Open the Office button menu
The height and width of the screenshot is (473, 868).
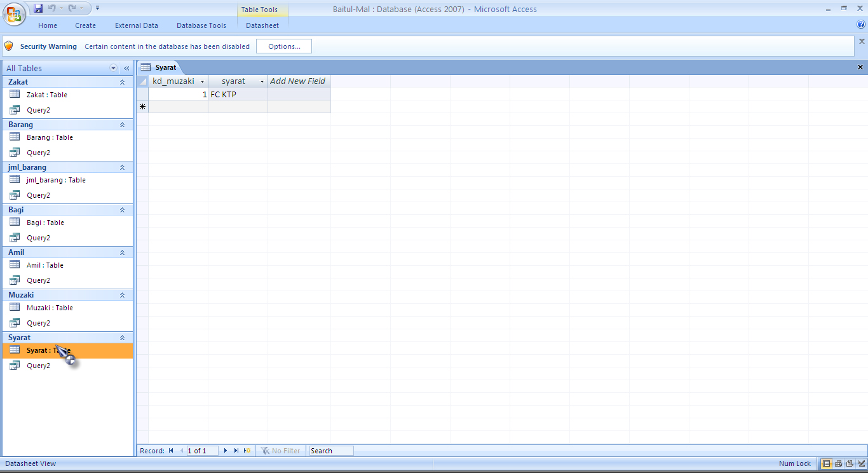tap(14, 14)
